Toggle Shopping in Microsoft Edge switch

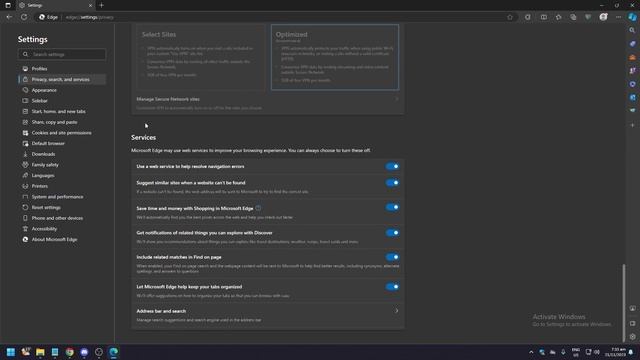392,207
